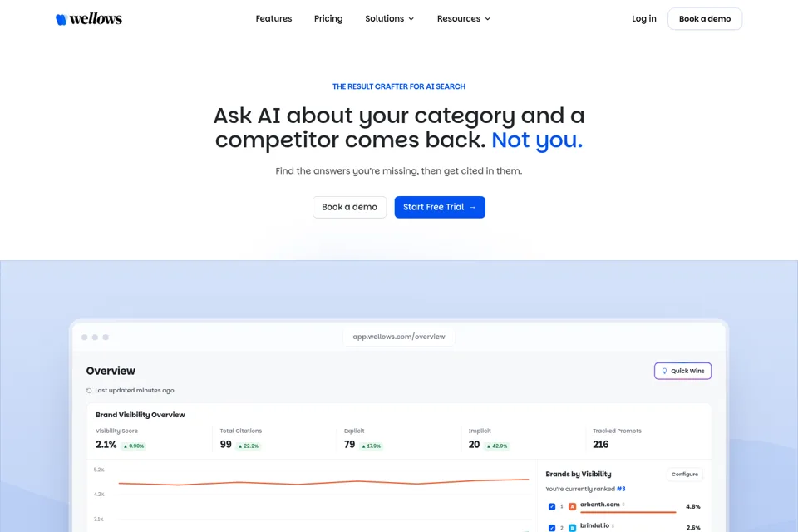The image size is (798, 532).
Task: Click the orange trend line in chart
Action: point(323,482)
